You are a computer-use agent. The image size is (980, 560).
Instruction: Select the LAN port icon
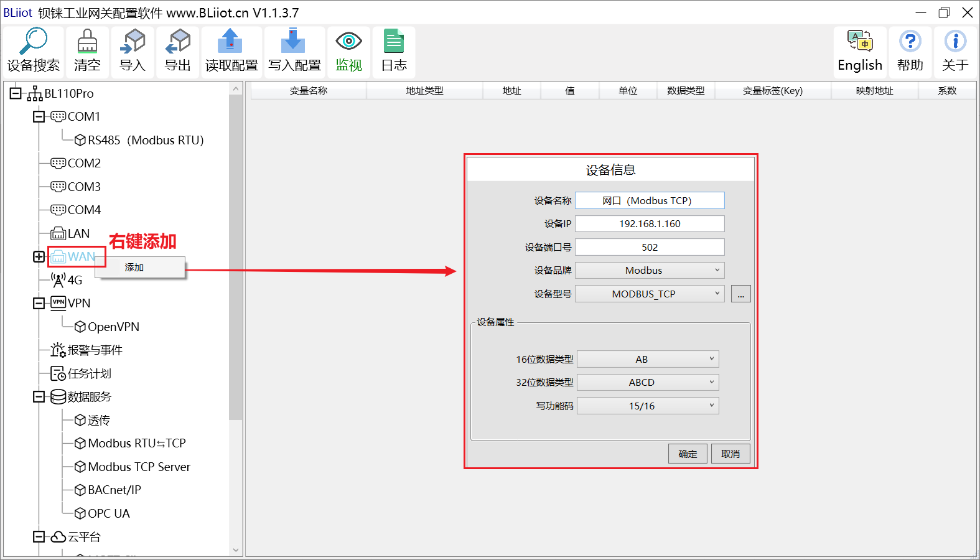point(58,233)
